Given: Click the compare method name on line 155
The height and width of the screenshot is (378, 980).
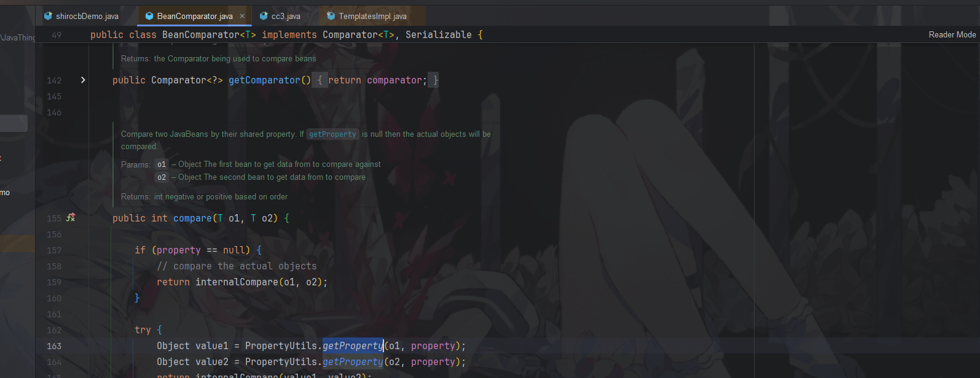Looking at the screenshot, I should [192, 218].
